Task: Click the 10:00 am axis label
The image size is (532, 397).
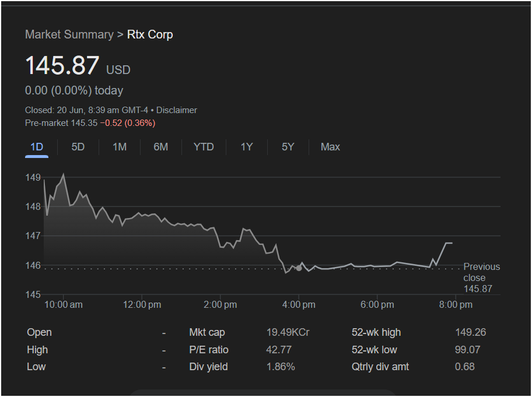Action: (x=64, y=304)
